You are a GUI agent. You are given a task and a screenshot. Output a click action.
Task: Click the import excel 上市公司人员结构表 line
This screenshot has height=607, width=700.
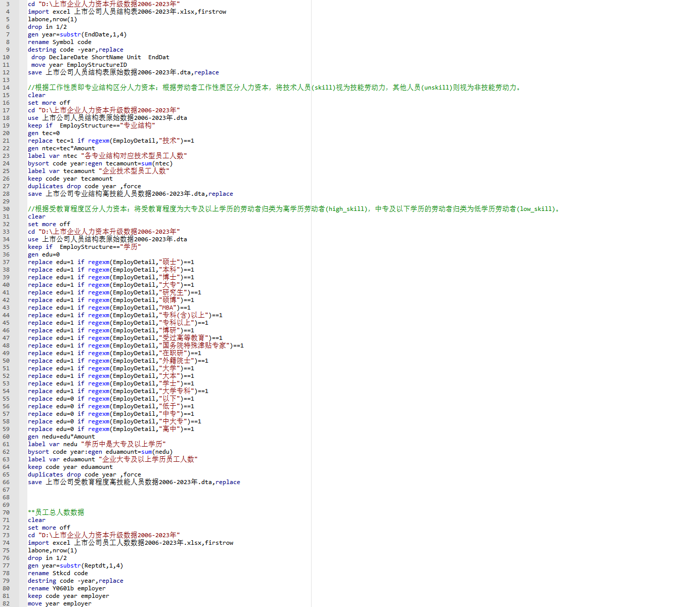tap(127, 12)
